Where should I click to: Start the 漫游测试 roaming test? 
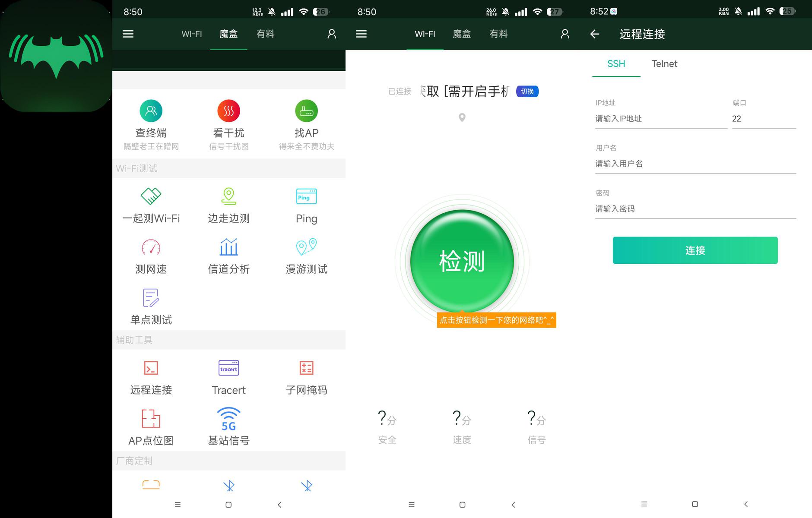coord(306,247)
